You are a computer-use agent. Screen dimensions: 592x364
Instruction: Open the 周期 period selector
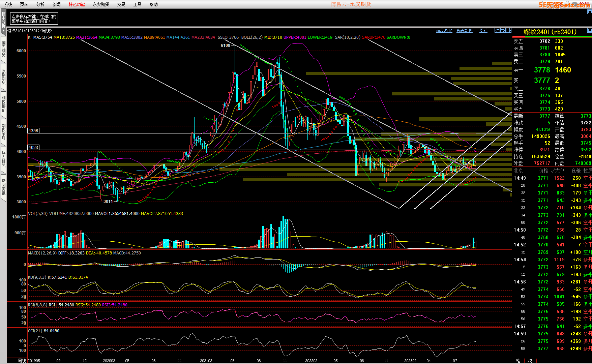(x=483, y=31)
